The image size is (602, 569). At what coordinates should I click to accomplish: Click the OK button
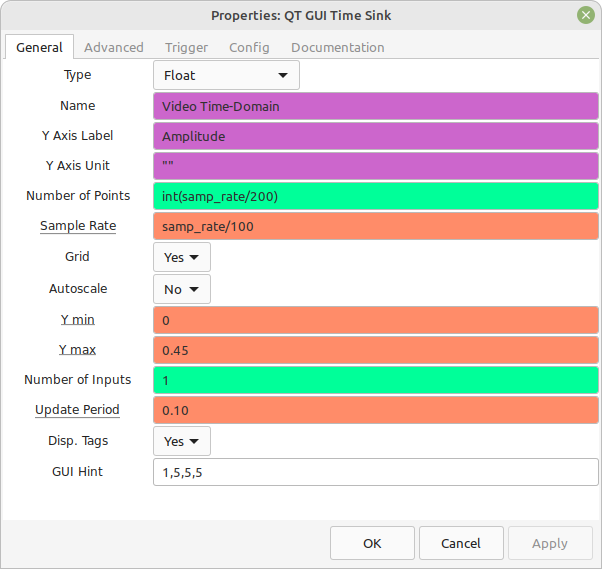pyautogui.click(x=372, y=543)
